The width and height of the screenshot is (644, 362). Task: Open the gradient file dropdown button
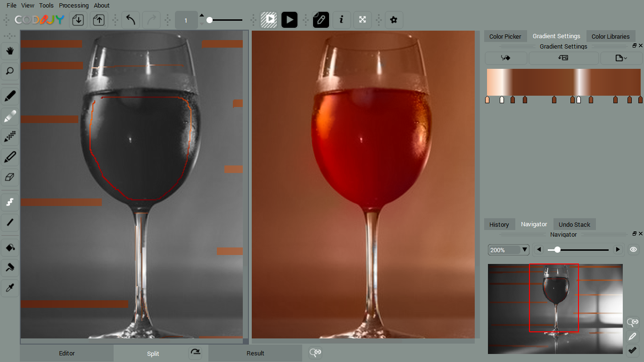pyautogui.click(x=621, y=58)
